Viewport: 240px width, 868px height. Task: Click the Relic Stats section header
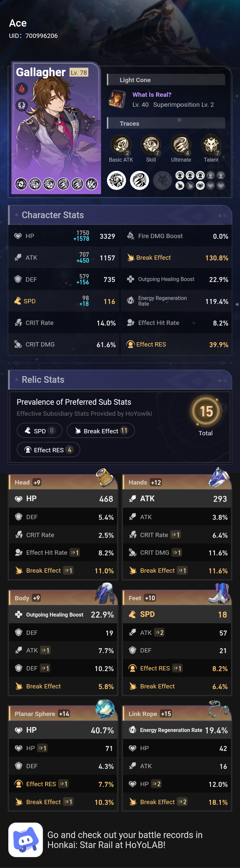[43, 380]
